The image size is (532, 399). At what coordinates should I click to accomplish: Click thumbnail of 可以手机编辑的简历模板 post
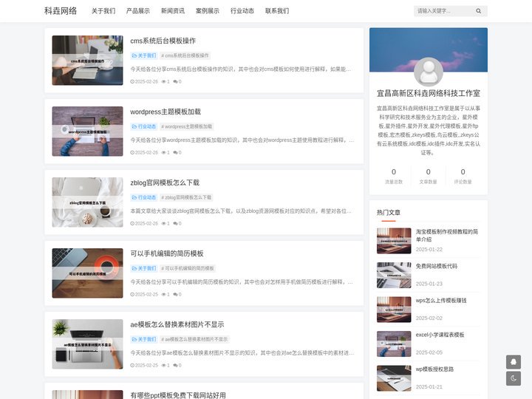click(87, 273)
